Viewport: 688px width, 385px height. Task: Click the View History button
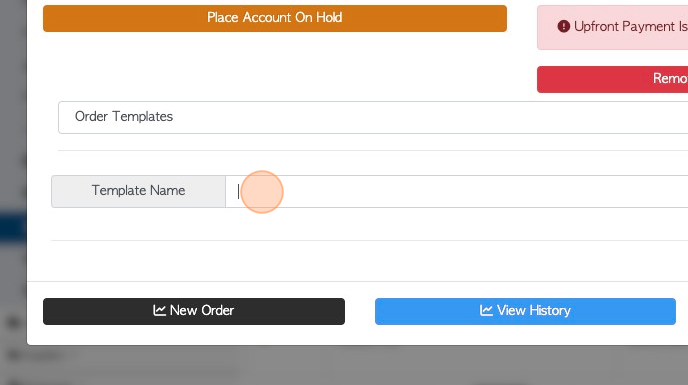(x=525, y=311)
